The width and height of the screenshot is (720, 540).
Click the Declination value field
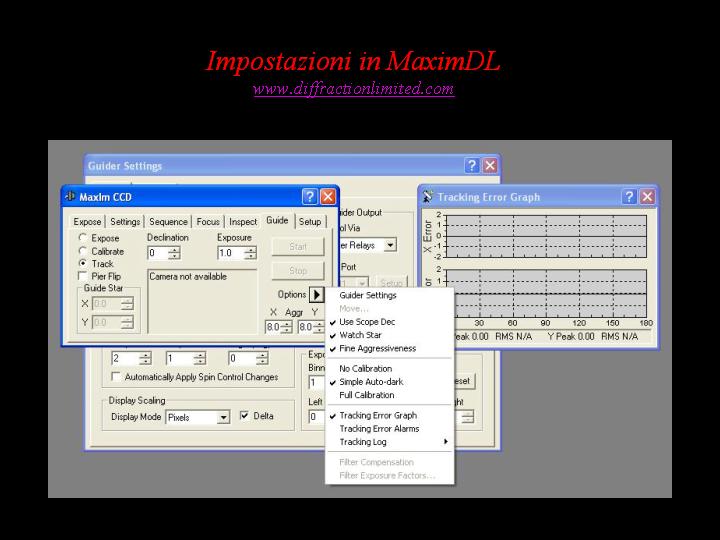158,253
